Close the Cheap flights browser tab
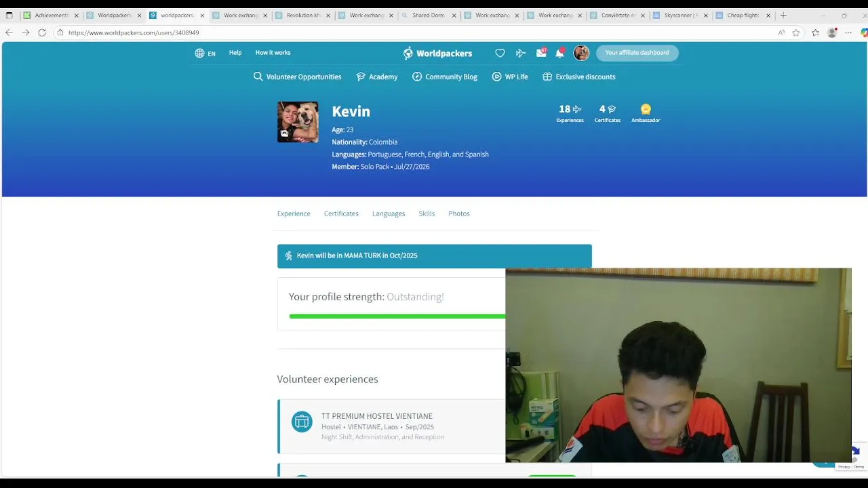The width and height of the screenshot is (868, 488). (x=768, y=15)
